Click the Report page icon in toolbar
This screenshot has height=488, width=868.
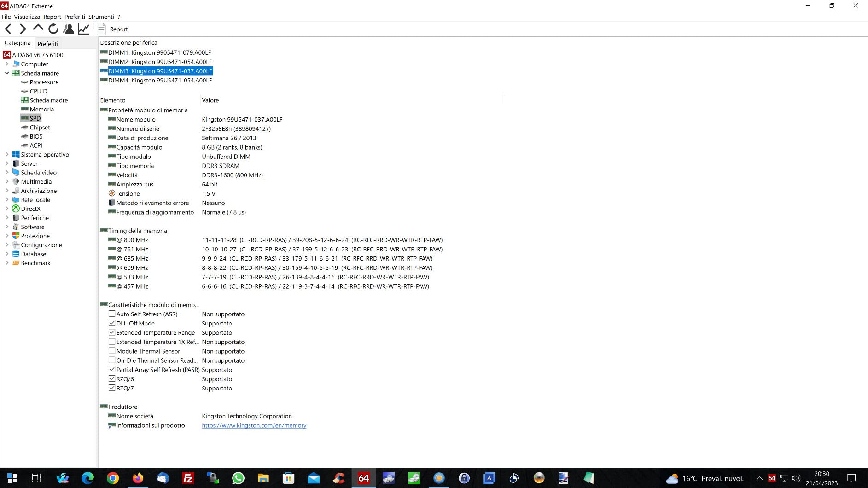tap(101, 29)
